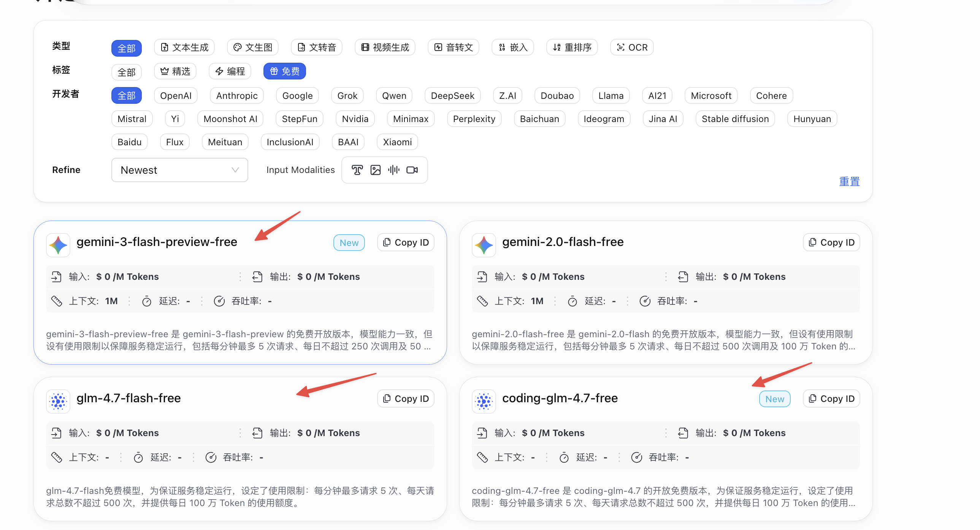
Task: Filter developers by Flux
Action: pyautogui.click(x=174, y=142)
